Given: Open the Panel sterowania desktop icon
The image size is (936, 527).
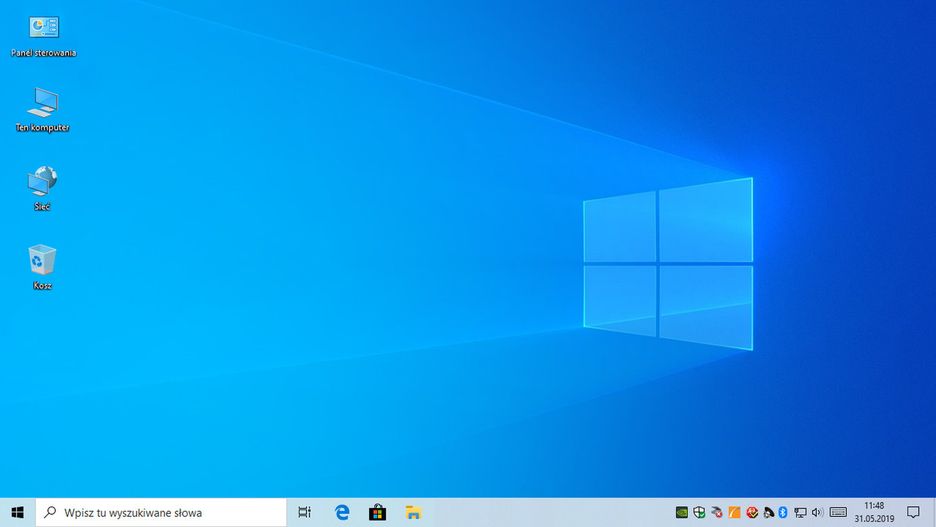Looking at the screenshot, I should 43,28.
